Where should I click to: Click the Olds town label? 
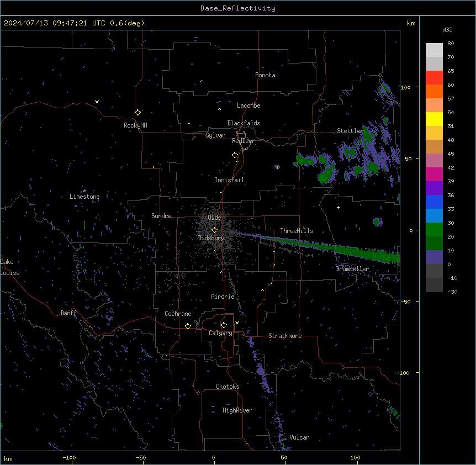tap(214, 218)
